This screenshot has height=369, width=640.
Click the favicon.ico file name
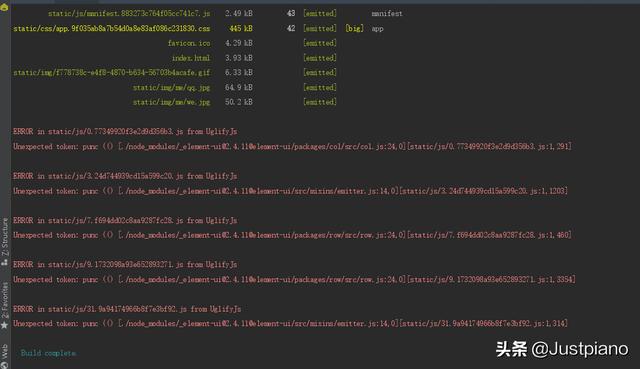[189, 43]
